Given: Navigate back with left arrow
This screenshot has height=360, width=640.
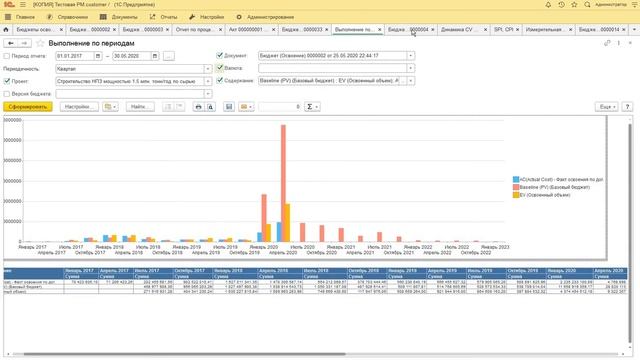Looking at the screenshot, I should click(x=11, y=43).
